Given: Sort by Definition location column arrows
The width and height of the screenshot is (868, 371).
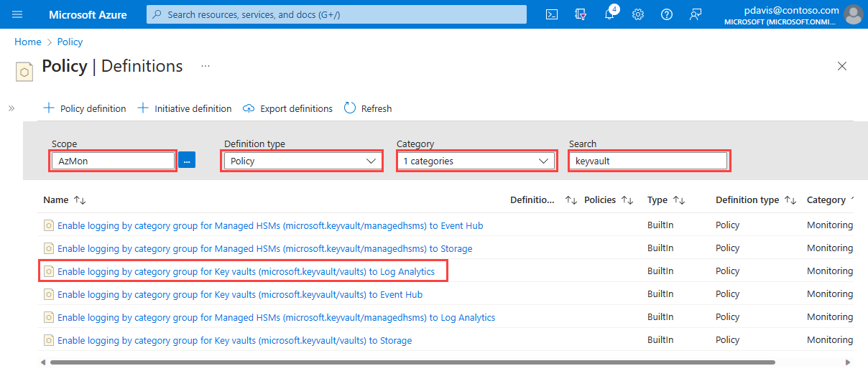Looking at the screenshot, I should click(571, 200).
